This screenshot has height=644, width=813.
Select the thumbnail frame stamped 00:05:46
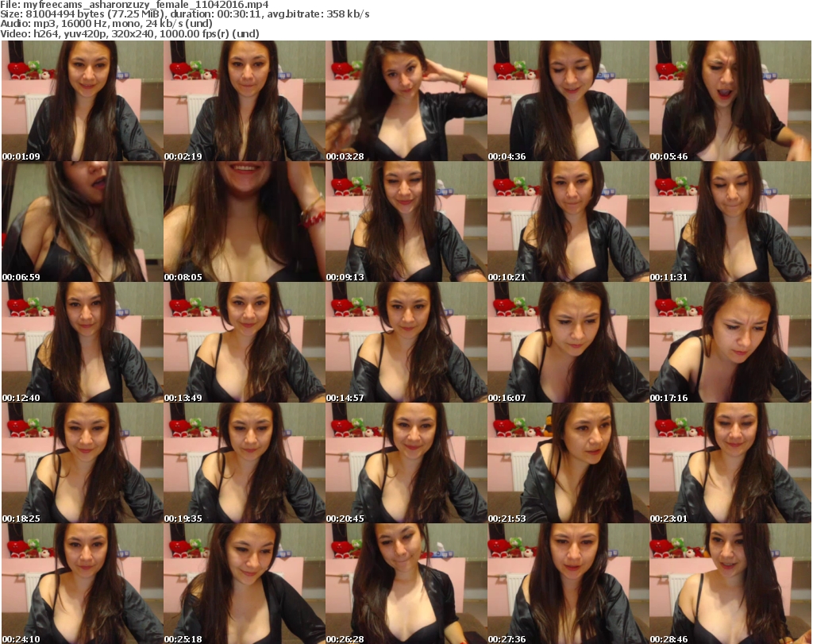(x=730, y=101)
